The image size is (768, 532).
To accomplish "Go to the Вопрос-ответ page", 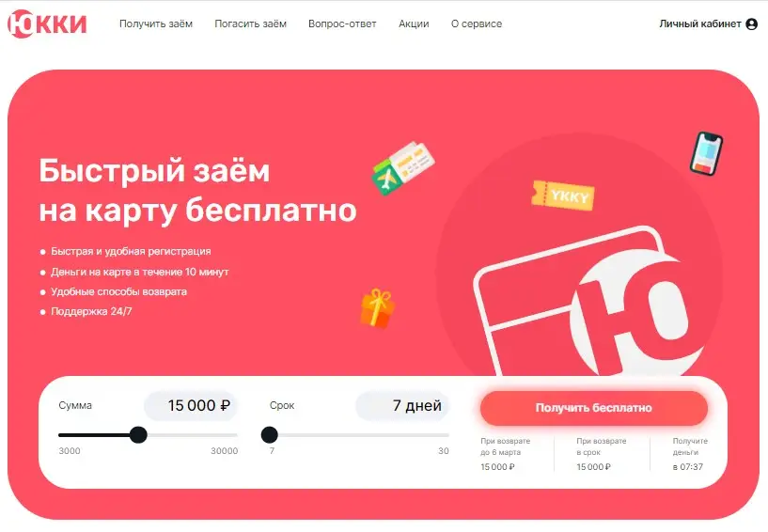I will point(342,24).
